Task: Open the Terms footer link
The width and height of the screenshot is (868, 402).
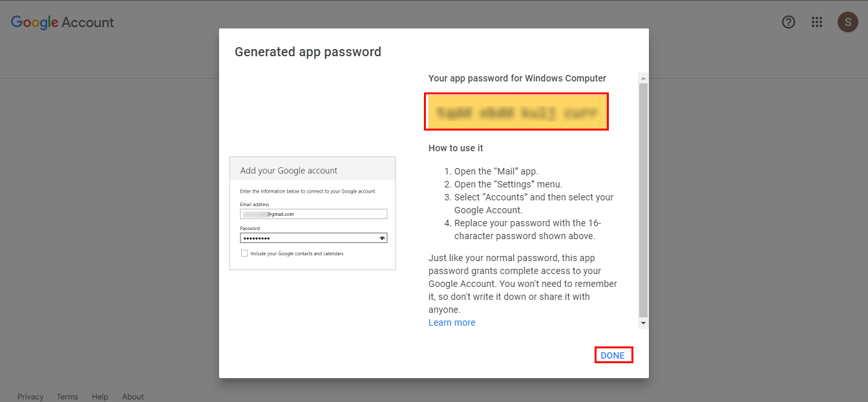Action: pyautogui.click(x=67, y=396)
